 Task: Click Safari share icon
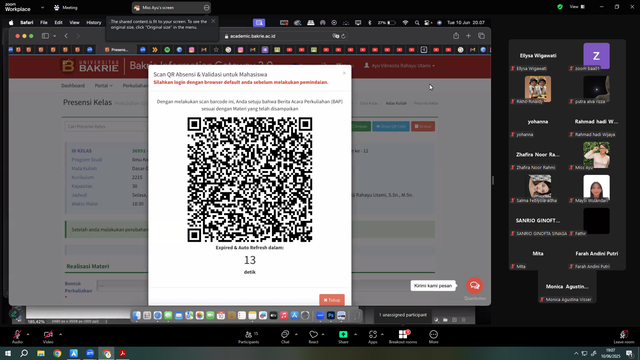[456, 36]
